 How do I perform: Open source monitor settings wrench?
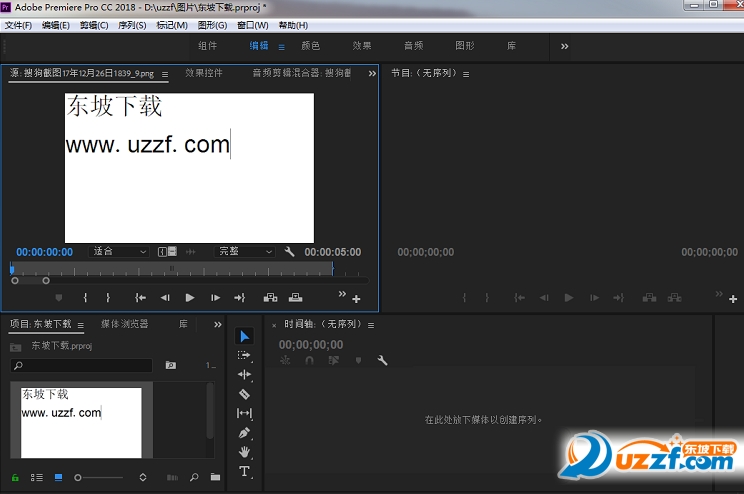[289, 252]
